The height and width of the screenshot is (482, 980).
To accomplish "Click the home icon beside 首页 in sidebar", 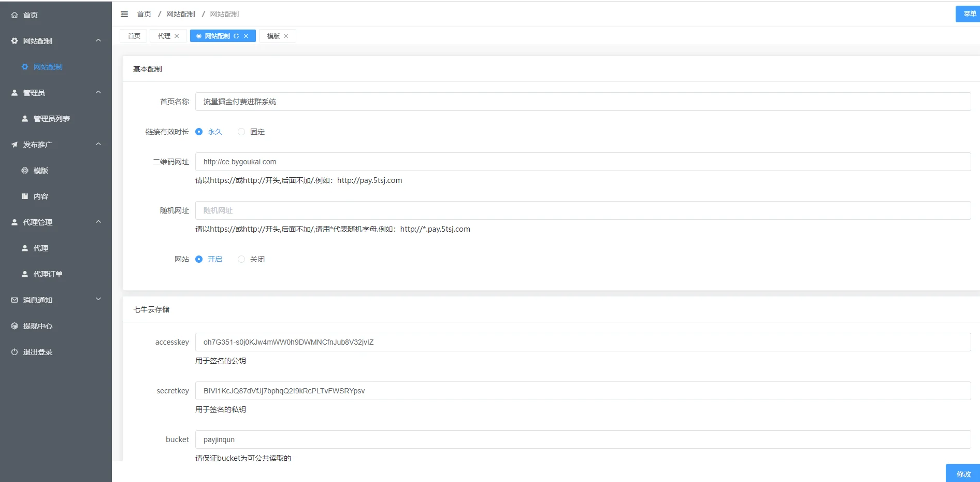I will click(x=15, y=15).
